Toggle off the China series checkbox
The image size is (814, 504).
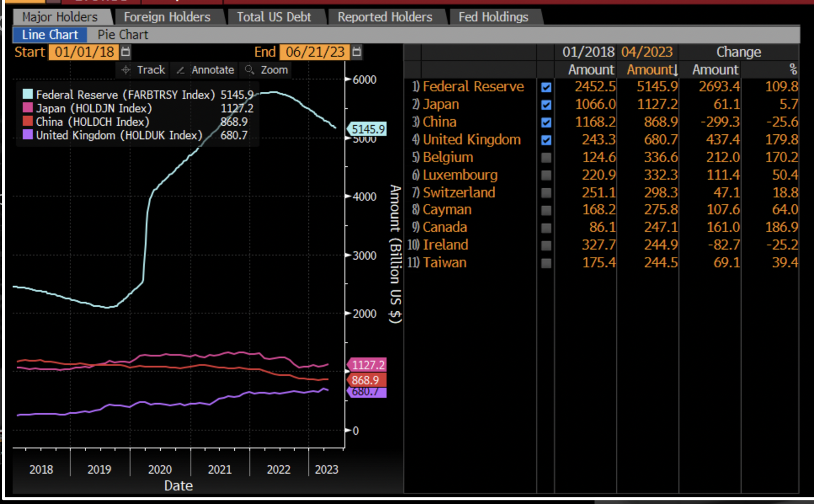click(x=546, y=122)
